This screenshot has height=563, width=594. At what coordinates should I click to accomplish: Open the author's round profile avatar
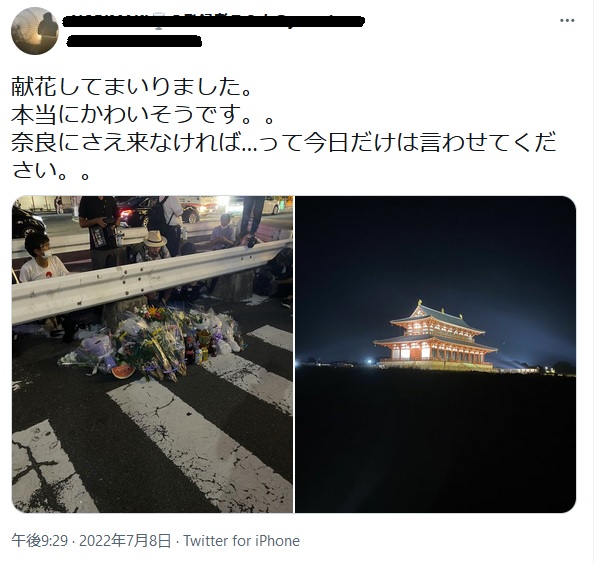35,31
